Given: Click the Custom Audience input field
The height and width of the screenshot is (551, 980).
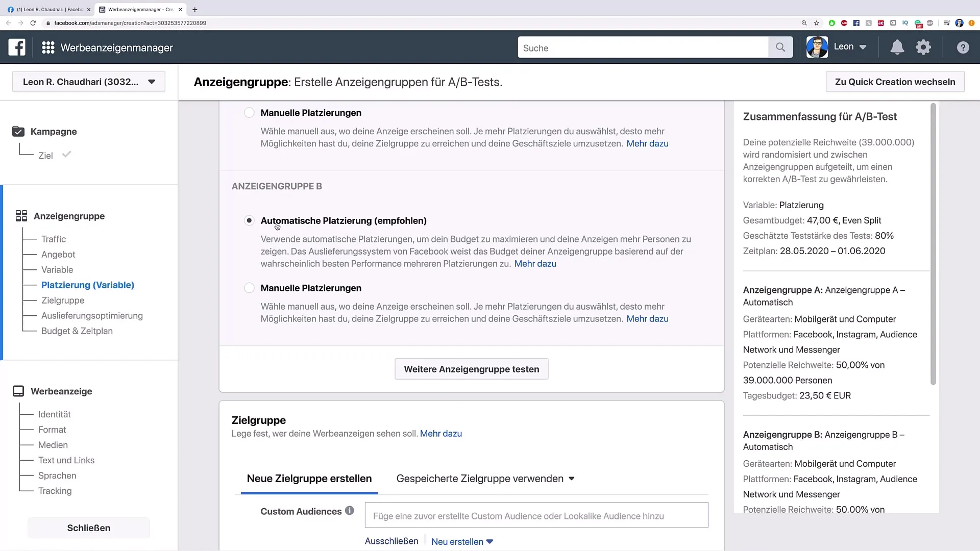Looking at the screenshot, I should (536, 515).
